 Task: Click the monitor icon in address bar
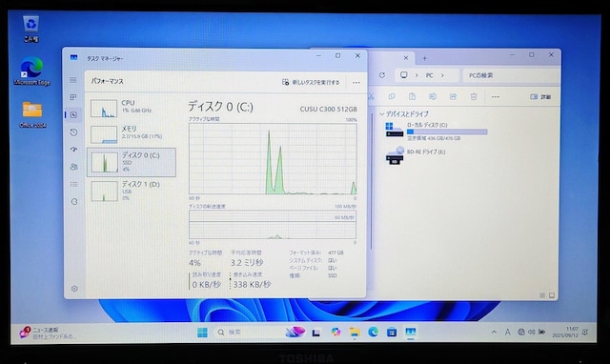pyautogui.click(x=404, y=75)
